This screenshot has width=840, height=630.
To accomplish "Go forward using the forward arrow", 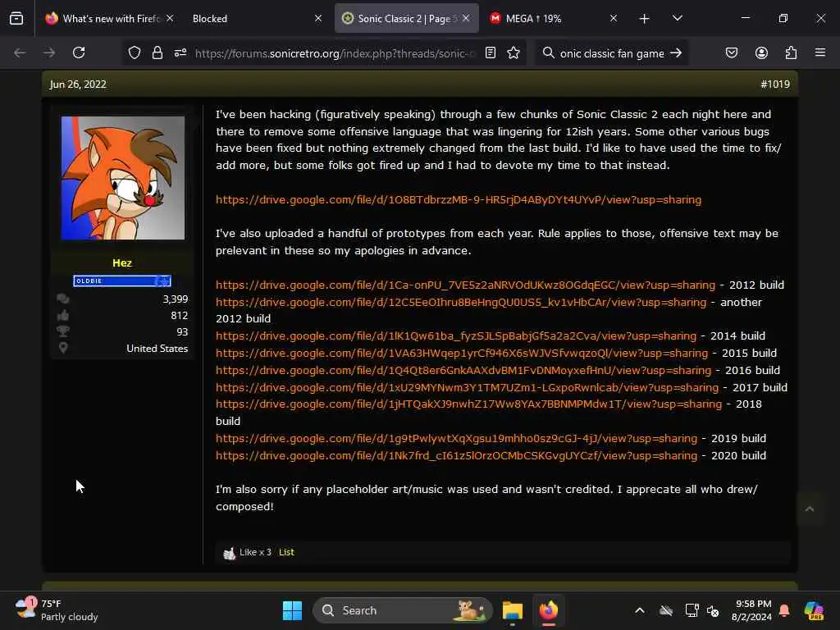I will [x=49, y=52].
